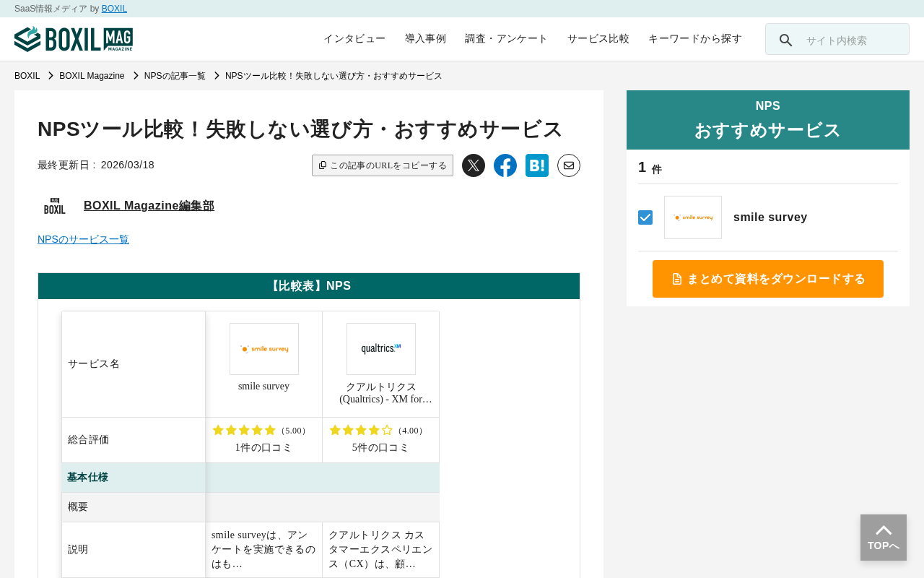The width and height of the screenshot is (924, 578).
Task: Go to BOXIL breadcrumb
Action: (x=27, y=76)
